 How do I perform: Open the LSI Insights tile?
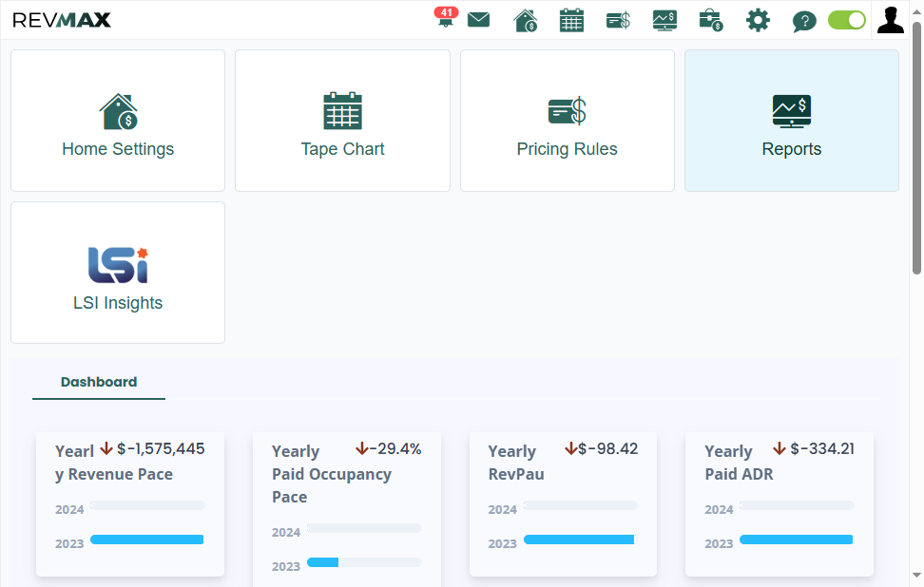tap(118, 273)
